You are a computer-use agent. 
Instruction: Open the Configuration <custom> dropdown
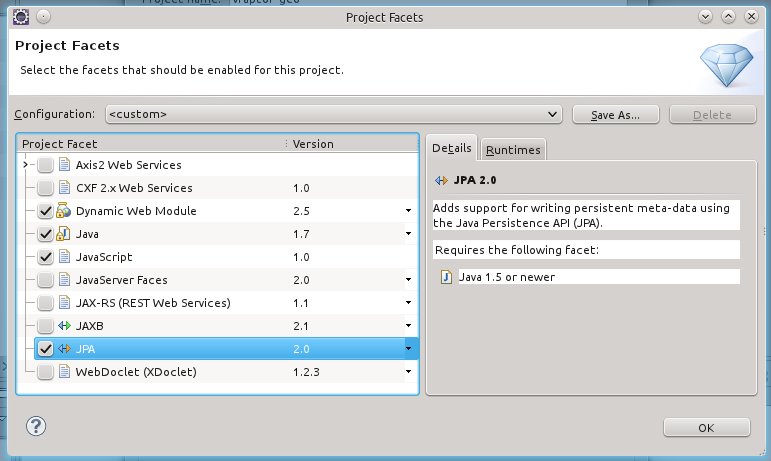(333, 114)
